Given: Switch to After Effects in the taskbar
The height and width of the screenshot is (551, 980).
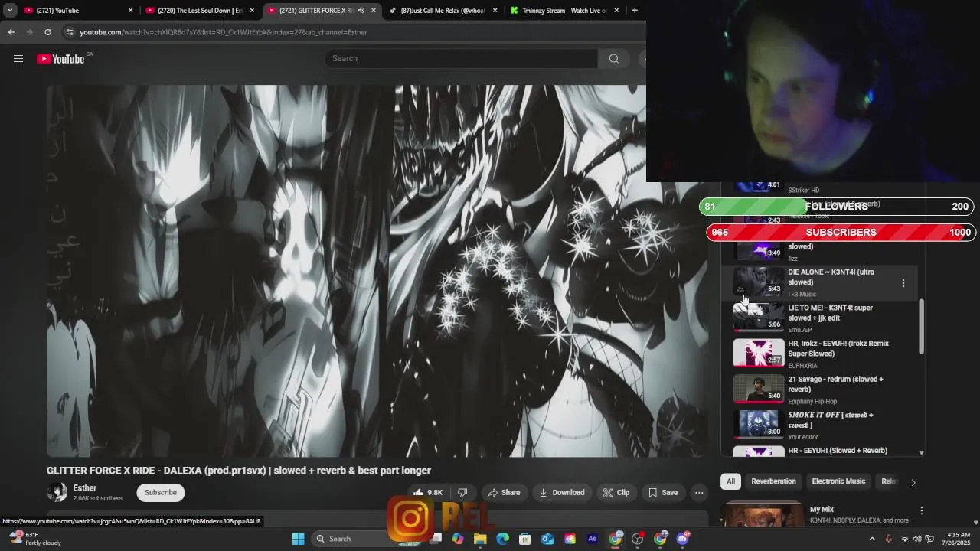Looking at the screenshot, I should point(593,539).
